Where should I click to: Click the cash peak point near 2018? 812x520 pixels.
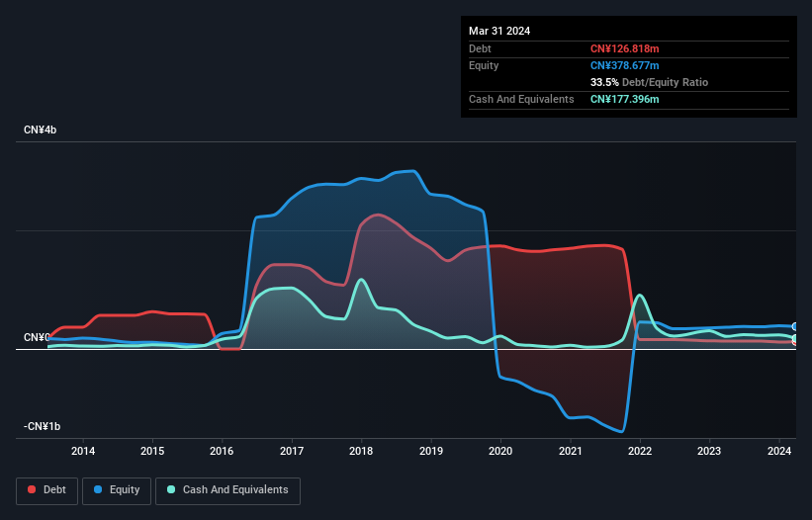tap(361, 280)
